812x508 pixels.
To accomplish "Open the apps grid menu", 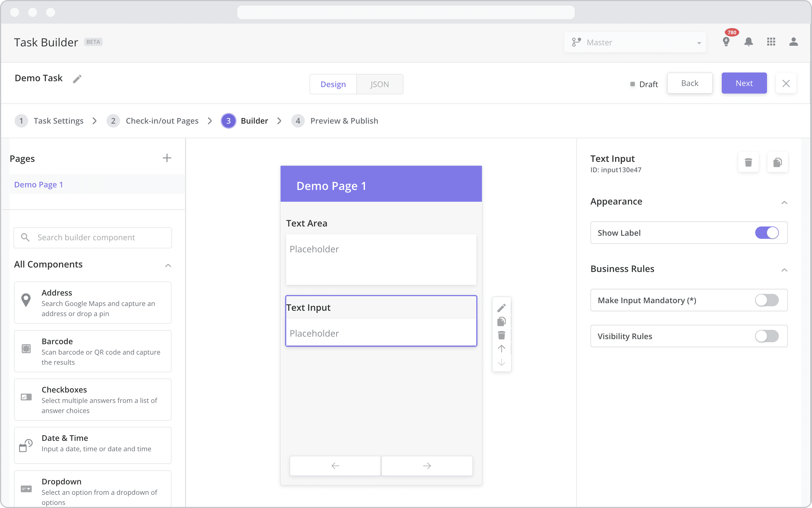I will tap(771, 42).
